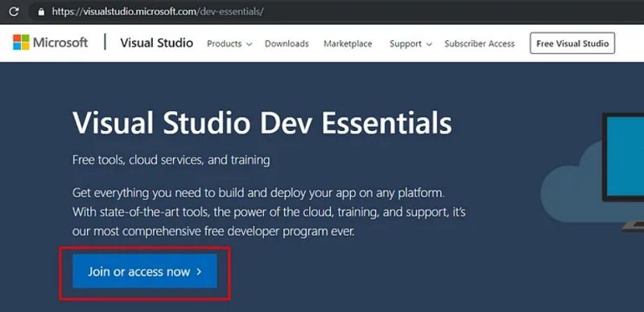Viewport: 644px width, 312px height.
Task: Click the monitor and cloud illustration
Action: (592, 172)
